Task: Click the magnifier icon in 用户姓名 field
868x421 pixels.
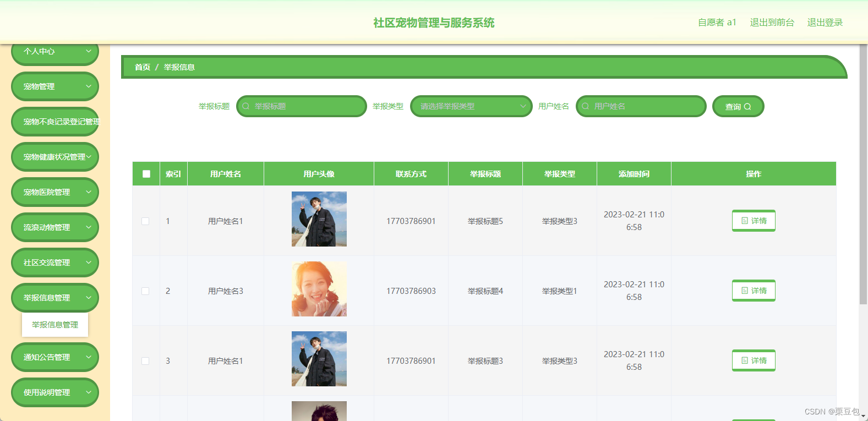Action: 586,106
